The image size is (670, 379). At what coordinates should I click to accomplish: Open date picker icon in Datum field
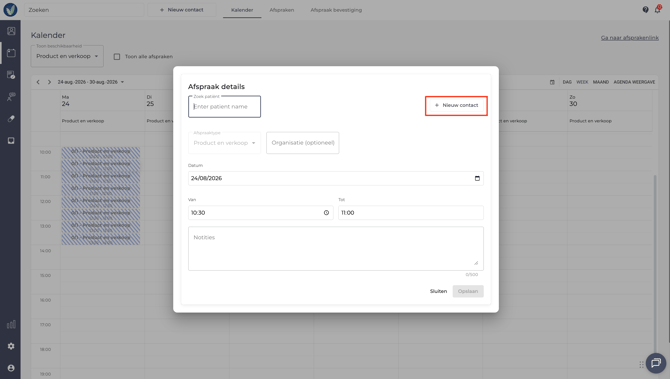[x=477, y=178]
